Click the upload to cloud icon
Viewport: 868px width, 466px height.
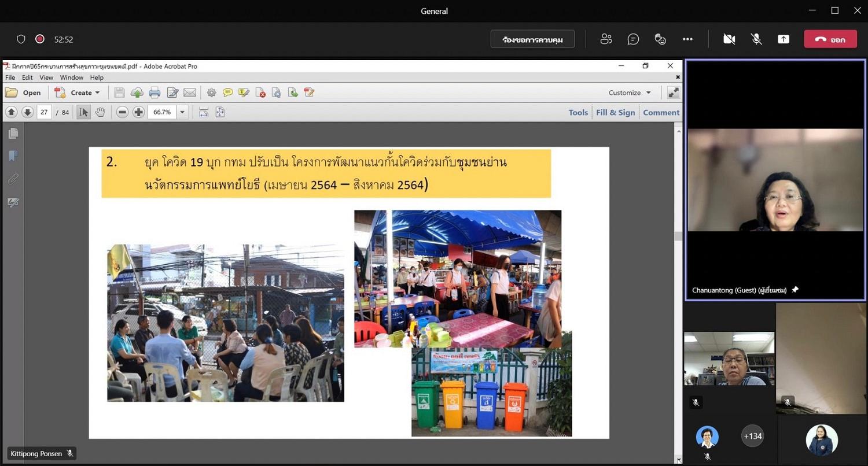click(137, 93)
